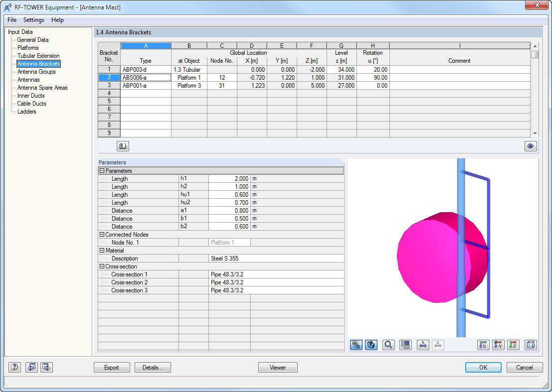View the model along Z axis
This screenshot has height=392, width=552.
(x=513, y=345)
